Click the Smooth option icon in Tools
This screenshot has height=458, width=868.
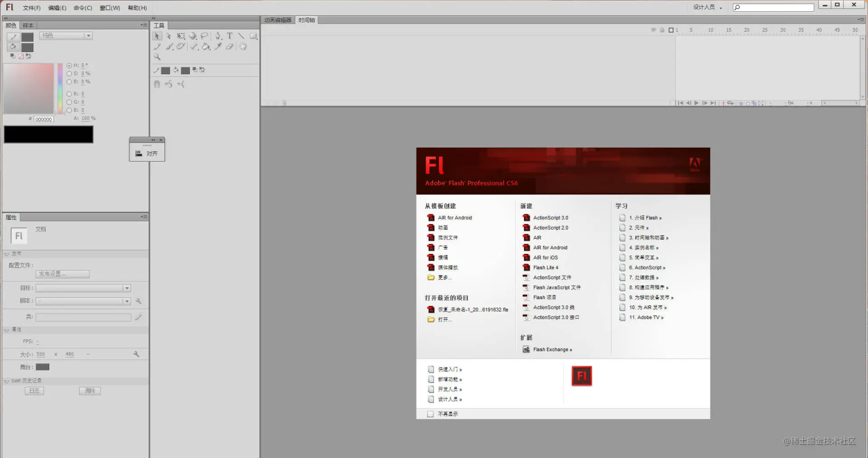(168, 84)
